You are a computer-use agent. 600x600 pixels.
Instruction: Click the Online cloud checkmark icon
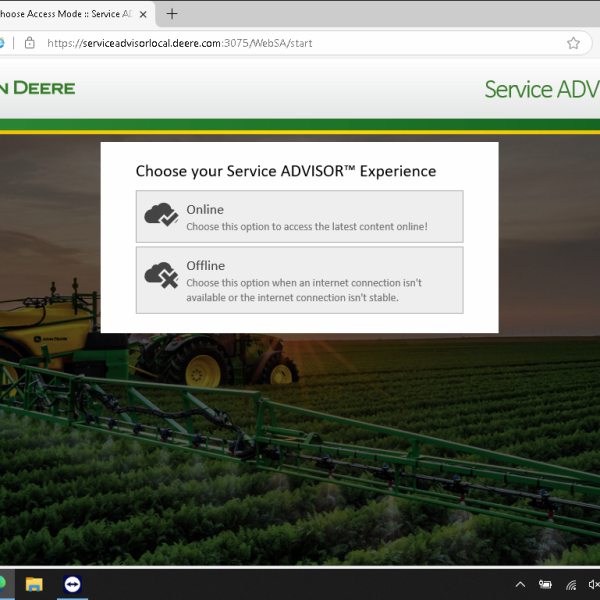(161, 215)
